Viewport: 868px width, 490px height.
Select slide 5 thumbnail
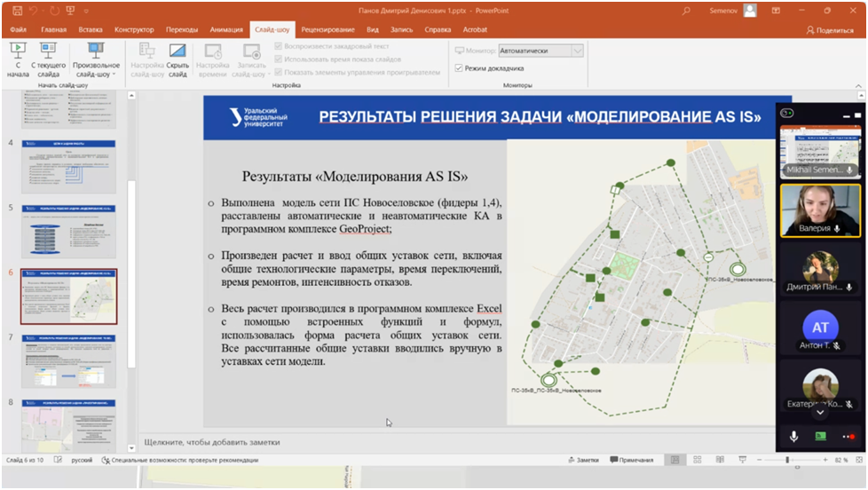tap(68, 232)
